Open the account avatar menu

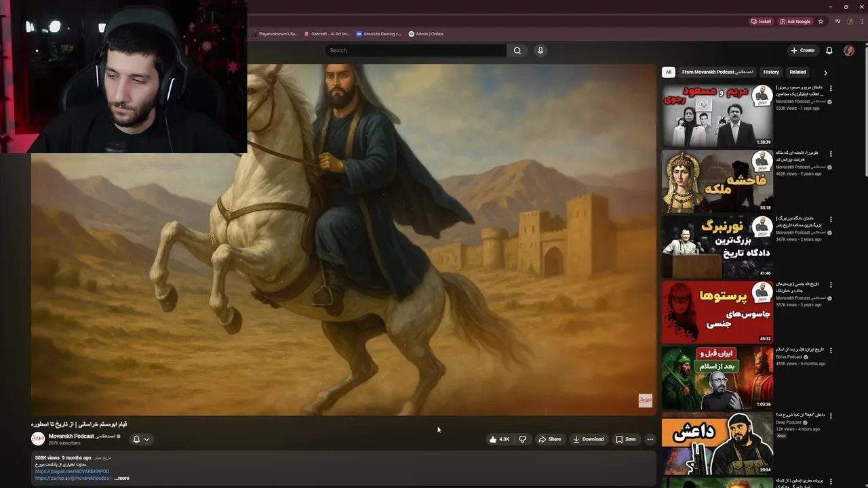pyautogui.click(x=848, y=50)
